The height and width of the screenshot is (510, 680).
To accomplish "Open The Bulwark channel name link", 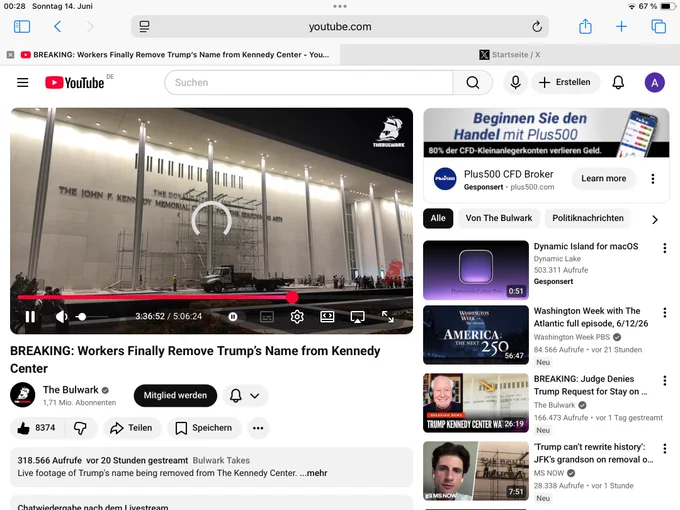I will tap(71, 389).
